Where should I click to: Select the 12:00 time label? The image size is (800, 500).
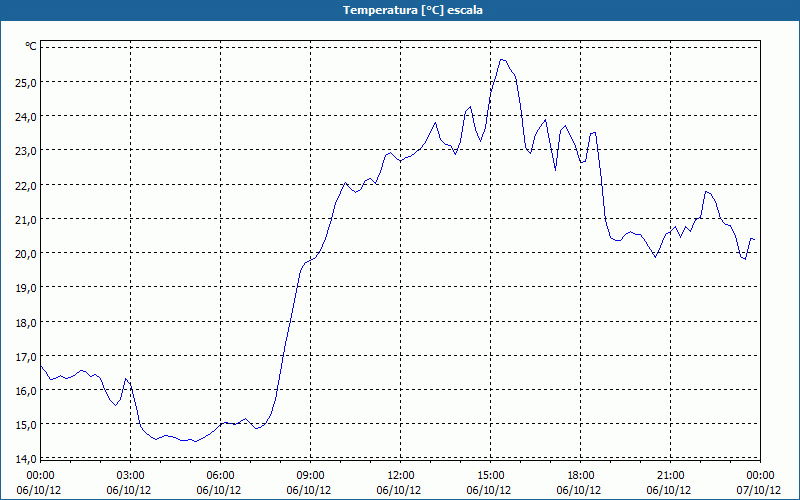(401, 475)
